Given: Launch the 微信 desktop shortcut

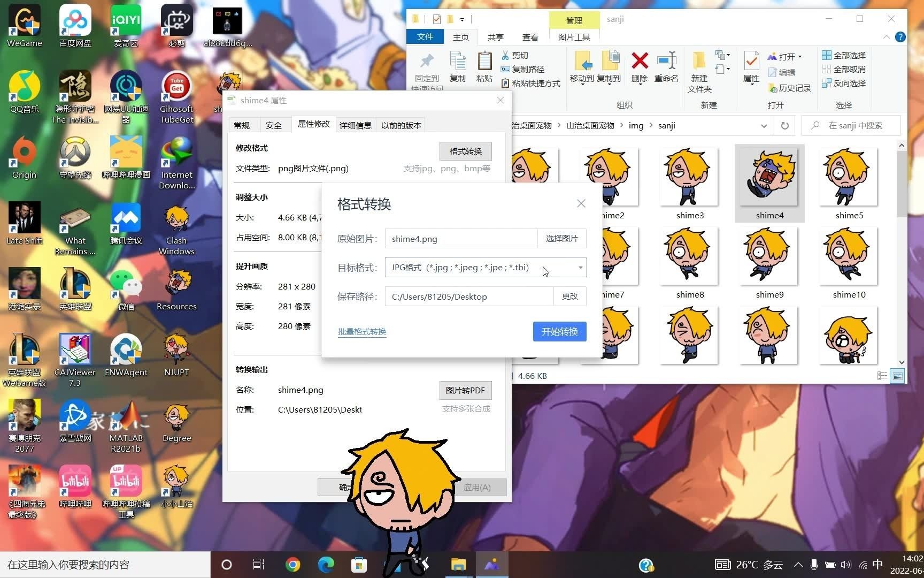Looking at the screenshot, I should tap(126, 289).
